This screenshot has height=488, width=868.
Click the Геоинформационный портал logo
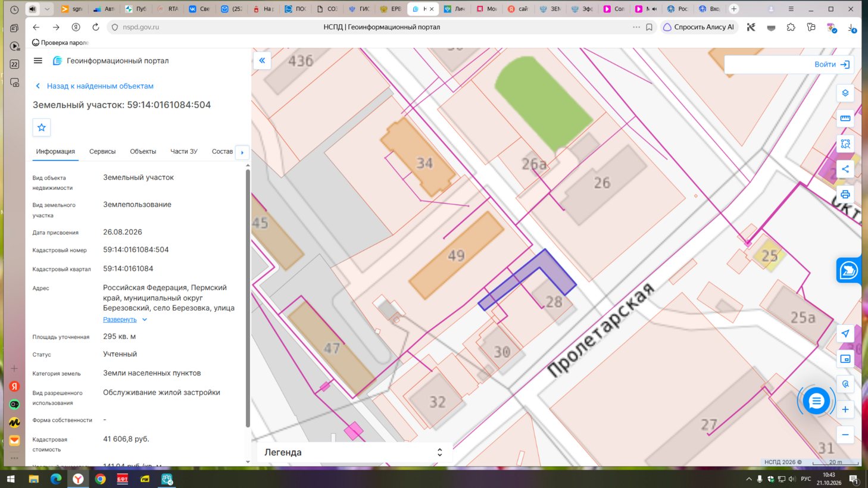(x=111, y=61)
